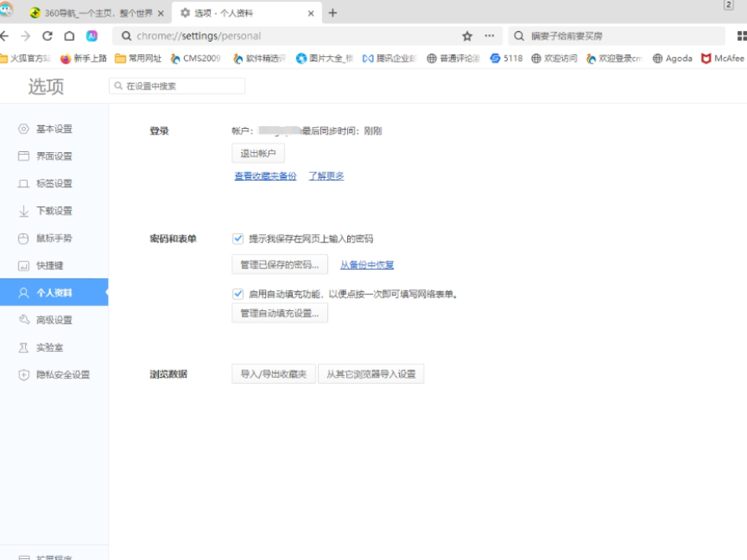Focus the 在设置中搜索 settings search field
This screenshot has height=560, width=747.
click(x=177, y=86)
